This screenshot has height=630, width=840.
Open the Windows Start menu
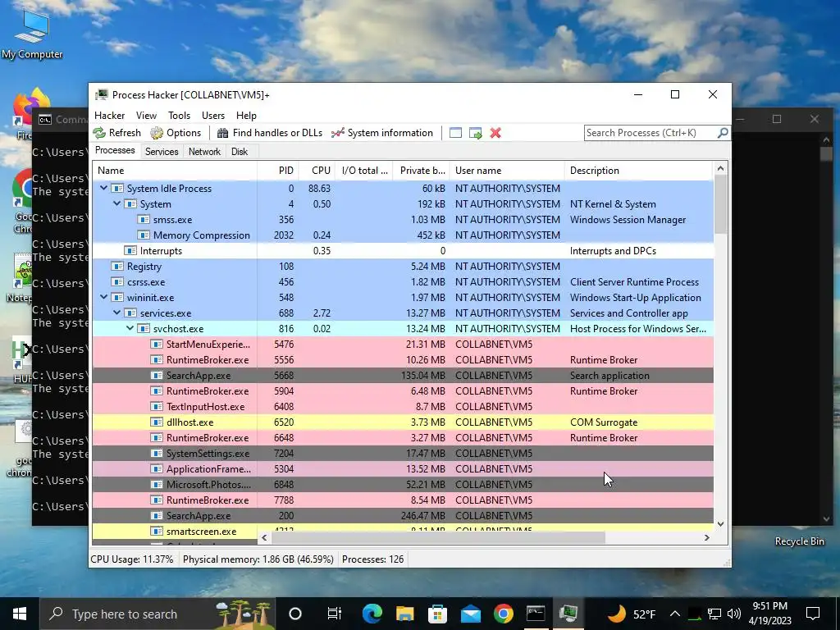20,614
